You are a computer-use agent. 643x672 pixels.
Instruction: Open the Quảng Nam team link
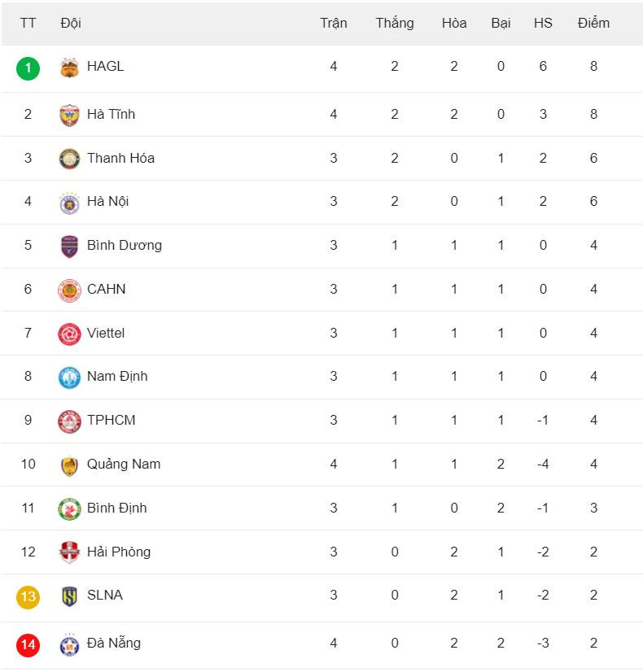point(124,464)
